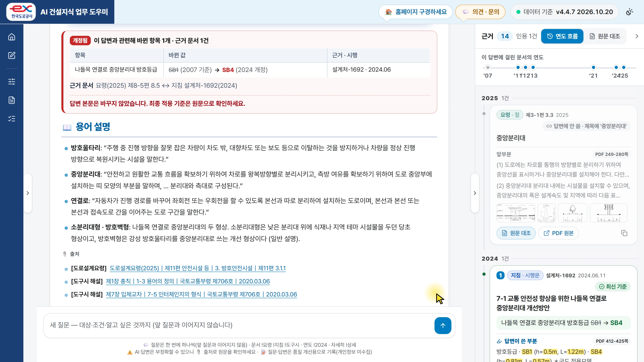Open the checklist icon in the sidebar

coord(11,118)
